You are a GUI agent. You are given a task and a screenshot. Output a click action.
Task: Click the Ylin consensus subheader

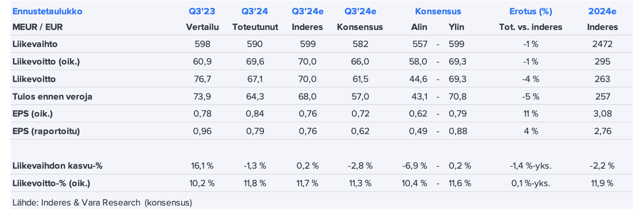click(456, 27)
